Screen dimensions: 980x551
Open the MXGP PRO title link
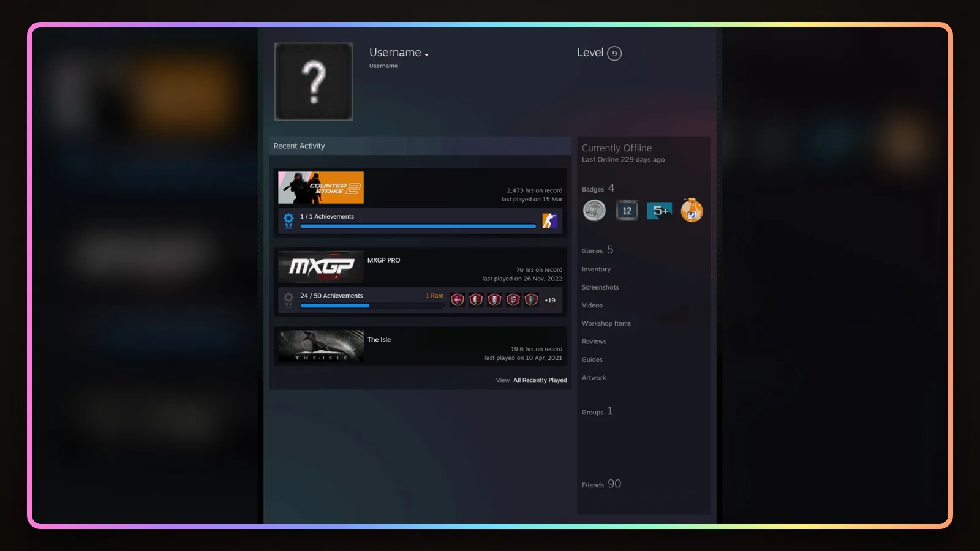click(x=383, y=260)
